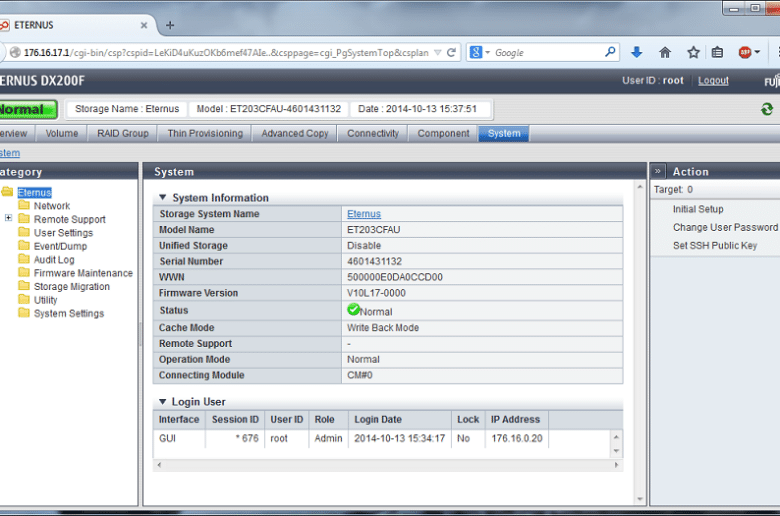780x516 pixels.
Task: Select Firmware Maintenance in the category tree
Action: click(x=83, y=273)
